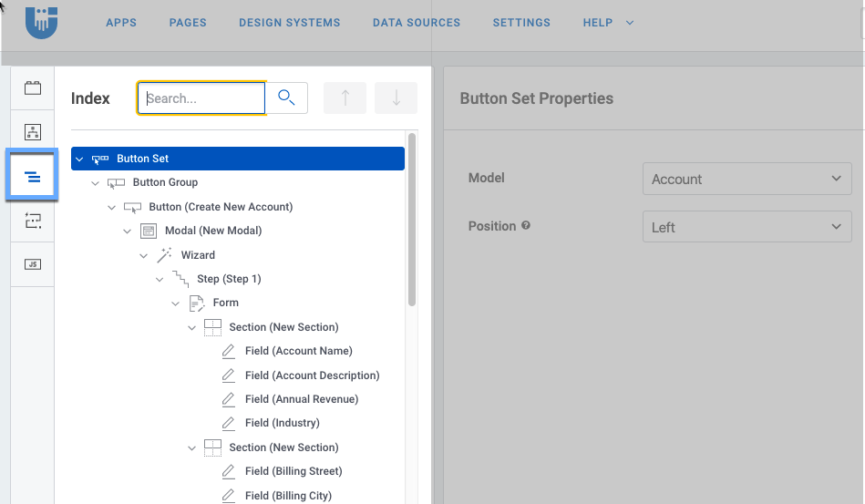Open the Help menu
This screenshot has width=865, height=504.
coord(607,23)
